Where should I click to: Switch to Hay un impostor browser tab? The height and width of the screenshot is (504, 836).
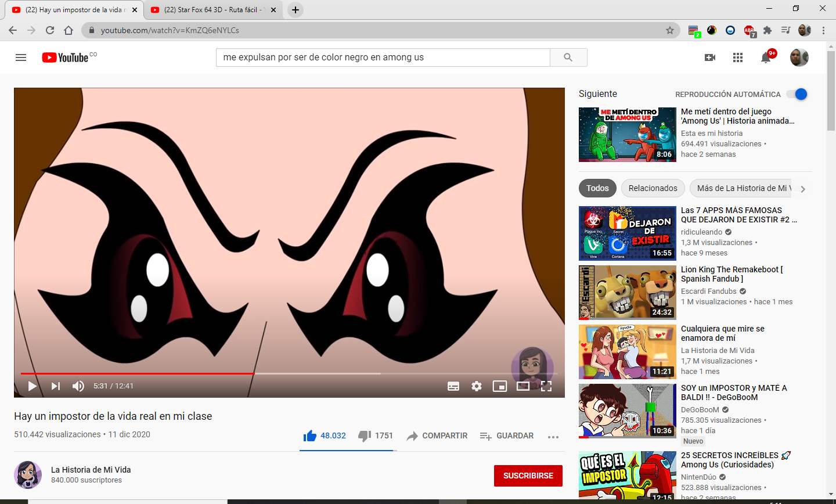[x=75, y=10]
